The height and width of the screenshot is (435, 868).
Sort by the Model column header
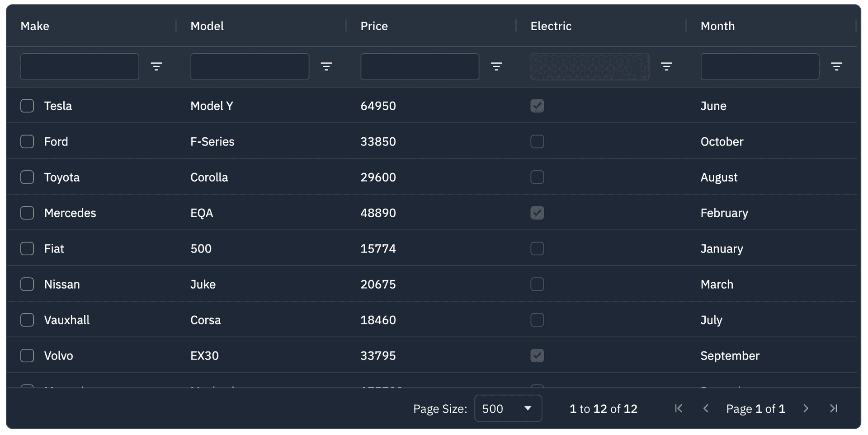click(207, 26)
